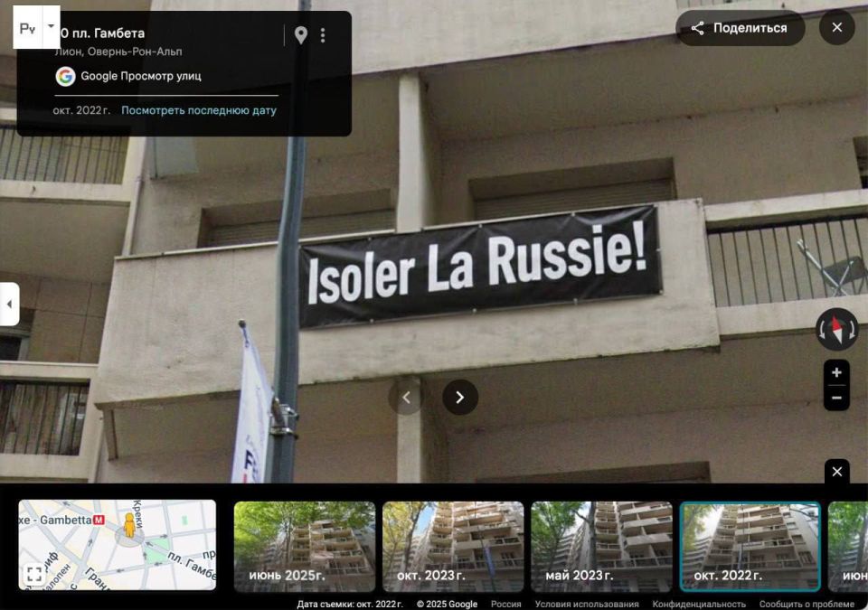The height and width of the screenshot is (610, 868).
Task: Open the Условия использования footer link
Action: (x=586, y=604)
